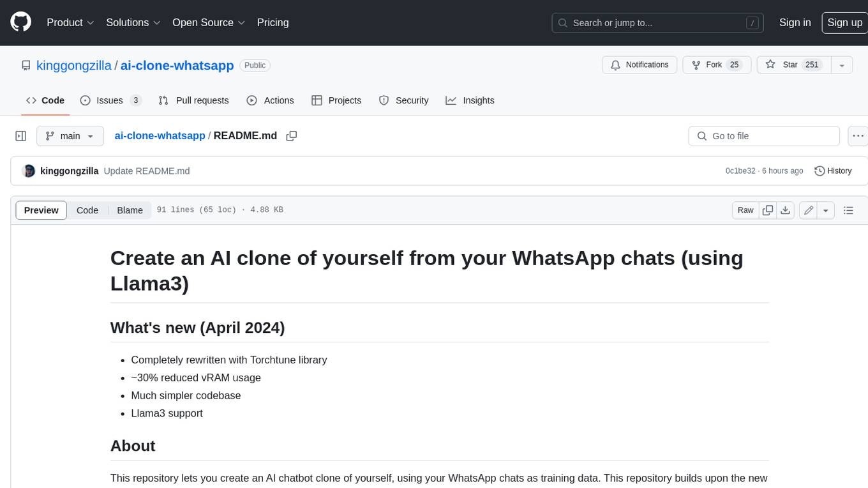The height and width of the screenshot is (488, 868).
Task: Focus the Search or jump to field
Action: [x=659, y=23]
